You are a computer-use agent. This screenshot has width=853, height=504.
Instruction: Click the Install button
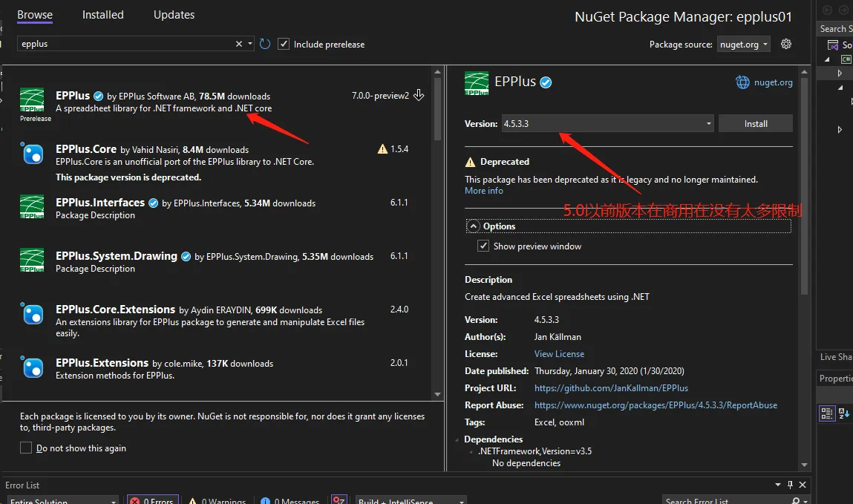756,123
